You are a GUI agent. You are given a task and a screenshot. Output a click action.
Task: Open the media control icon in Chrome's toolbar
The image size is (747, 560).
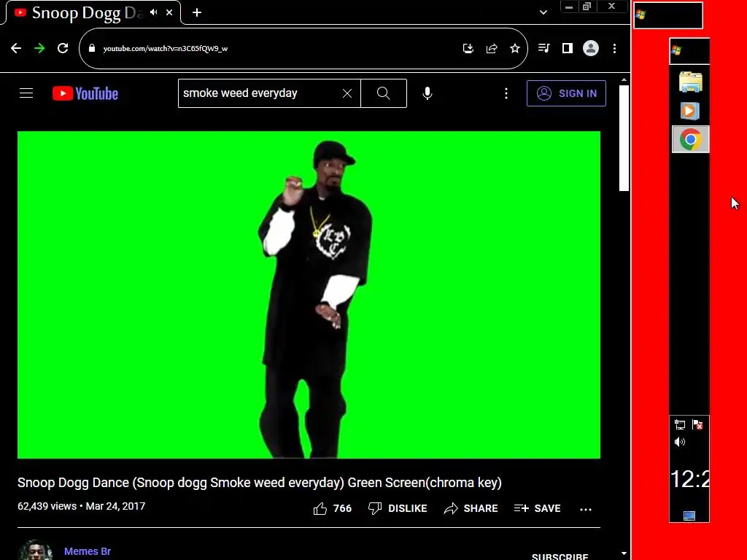[x=543, y=48]
